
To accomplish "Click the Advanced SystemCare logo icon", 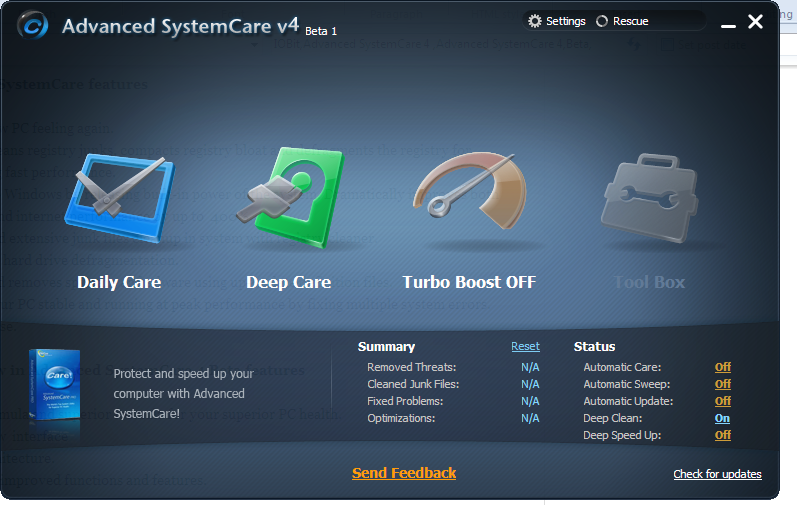I will coord(33,25).
